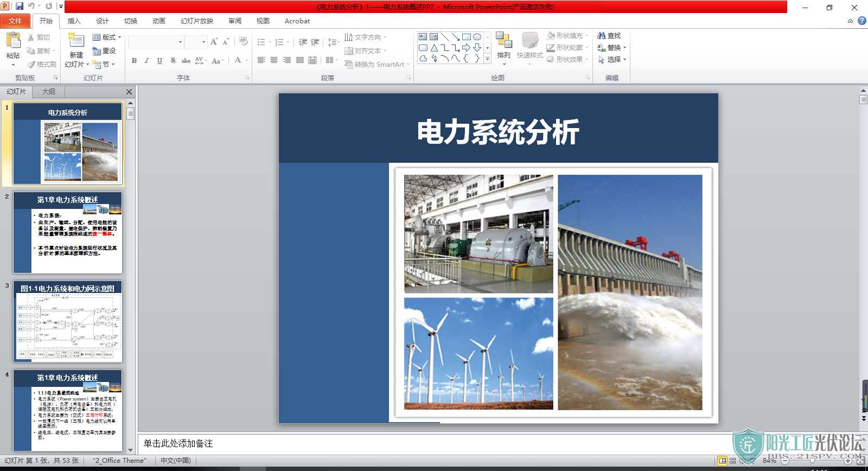Select the text box shape in gallery

pyautogui.click(x=423, y=37)
